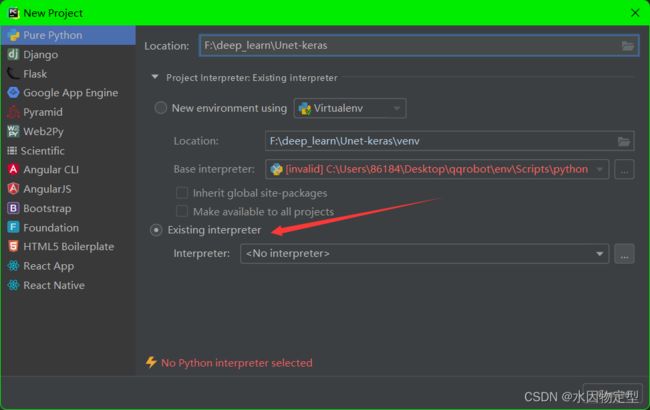Screen dimensions: 650x410
Task: Check Make available to all projects
Action: pyautogui.click(x=182, y=211)
